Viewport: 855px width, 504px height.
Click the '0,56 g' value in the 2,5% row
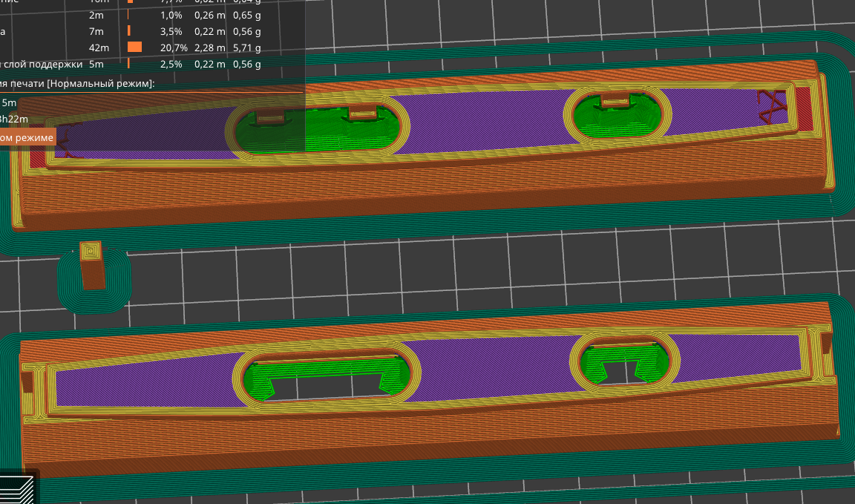pos(247,64)
